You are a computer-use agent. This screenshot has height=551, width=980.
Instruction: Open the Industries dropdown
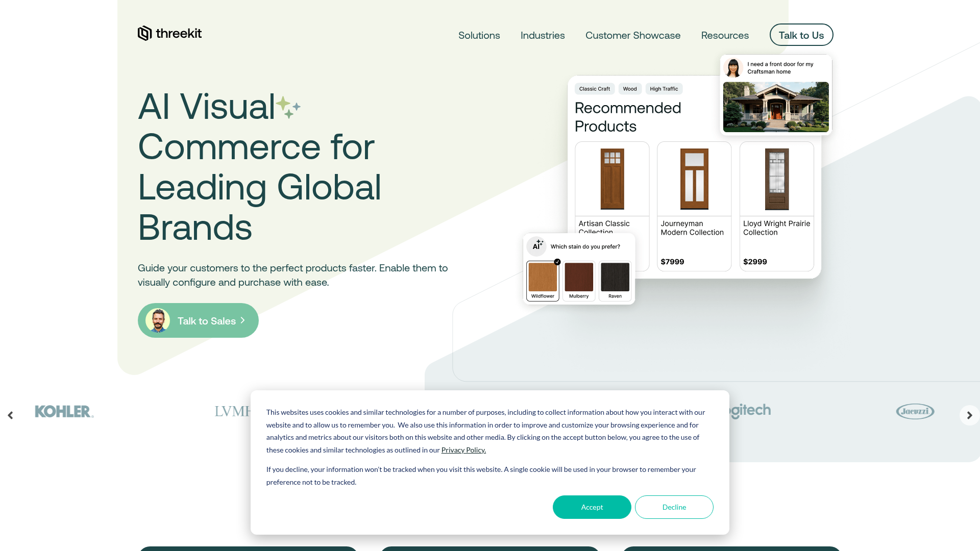click(542, 35)
